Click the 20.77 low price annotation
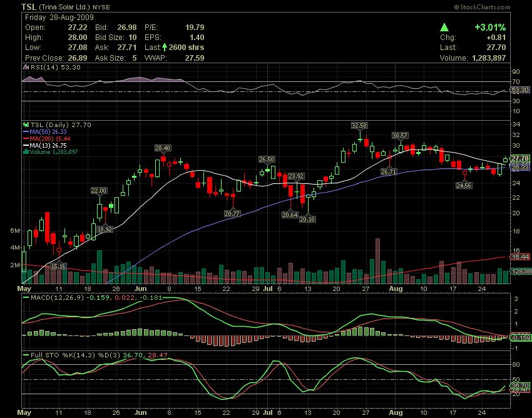Screen dimensions: 532x418 [x=232, y=214]
